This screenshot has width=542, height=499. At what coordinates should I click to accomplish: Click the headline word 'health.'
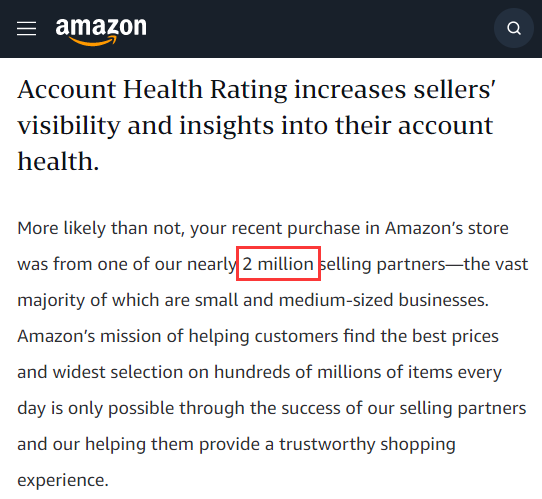58,161
